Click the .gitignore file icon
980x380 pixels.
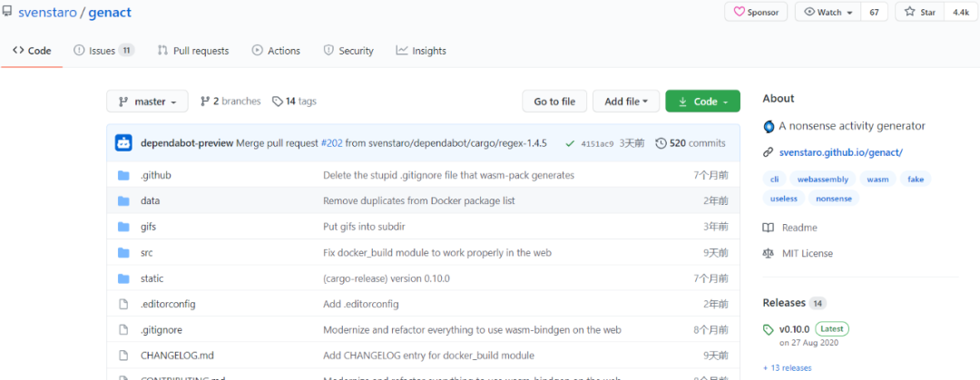[123, 329]
